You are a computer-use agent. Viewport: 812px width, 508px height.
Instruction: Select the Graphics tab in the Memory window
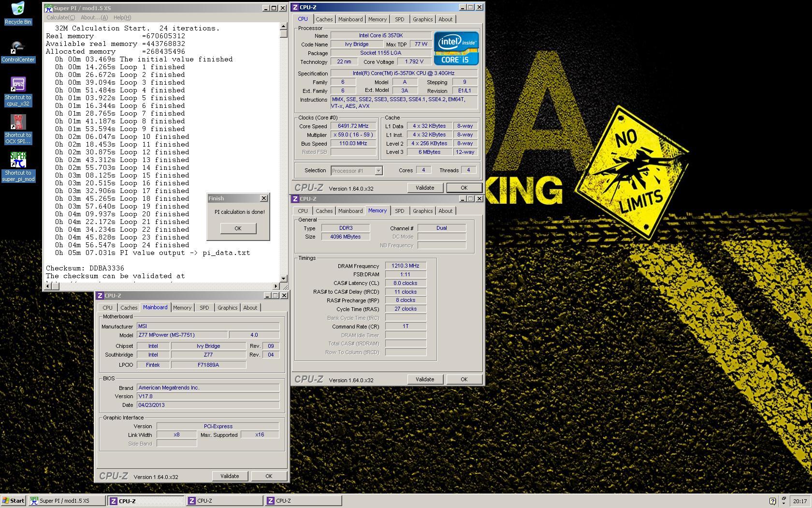coord(422,211)
